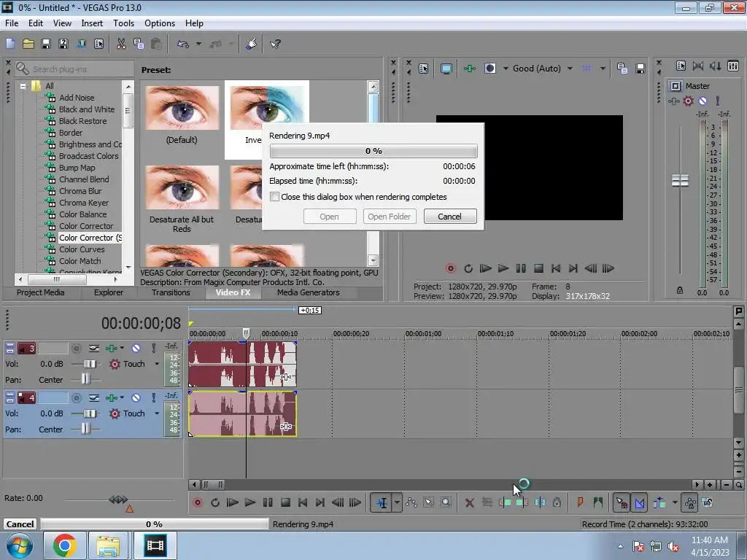Open preview quality Good (Auto) dropdown
The image size is (747, 560).
(x=570, y=69)
